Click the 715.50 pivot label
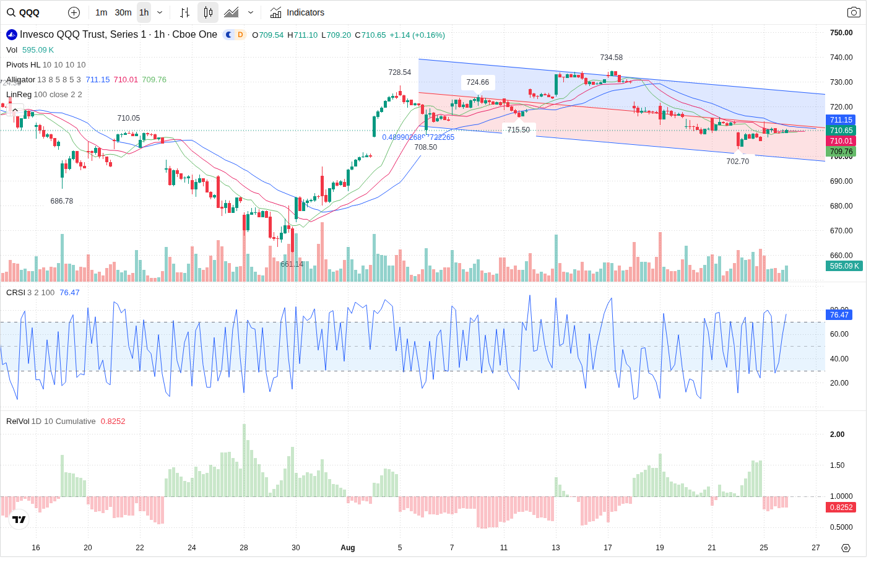879x588 pixels. pos(518,130)
